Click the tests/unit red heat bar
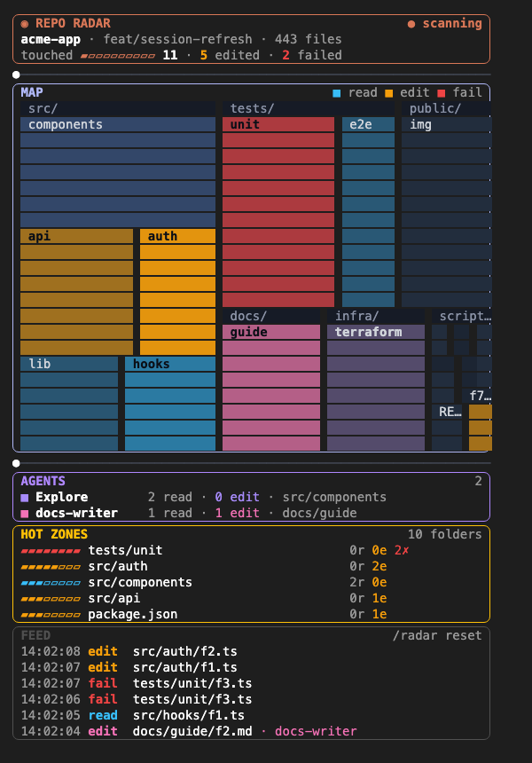 51,551
